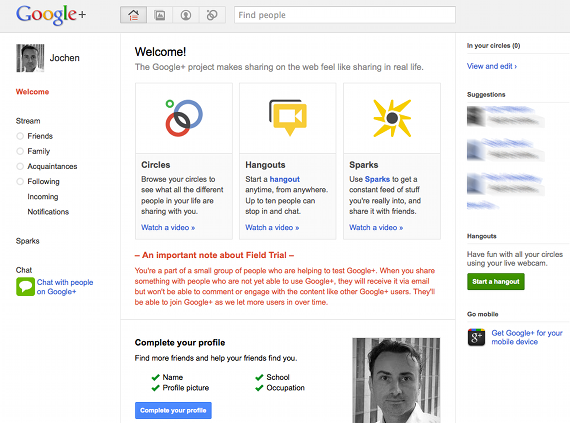Click the Profile picture checkmark item

coord(180,388)
